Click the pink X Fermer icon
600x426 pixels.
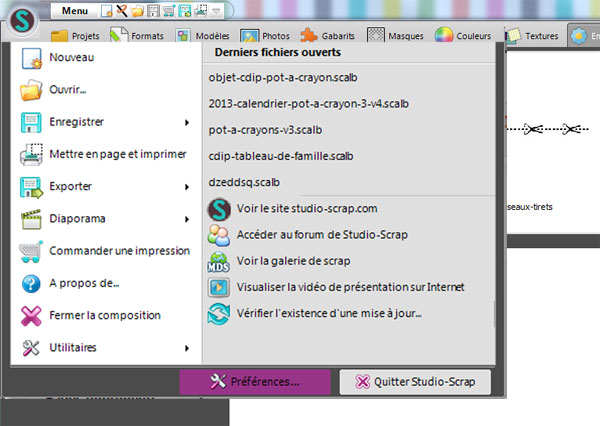click(31, 316)
